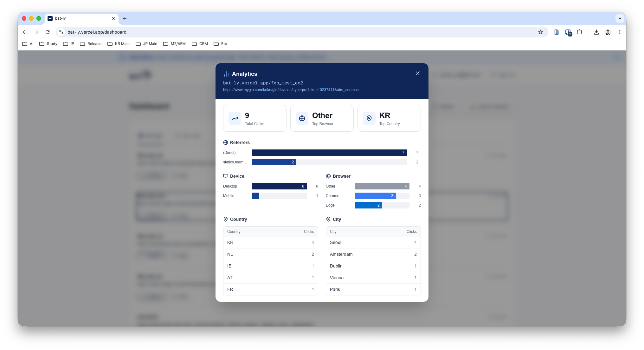Screen dimensions: 644x350
Task: Bookmark the page using the star icon
Action: (541, 32)
